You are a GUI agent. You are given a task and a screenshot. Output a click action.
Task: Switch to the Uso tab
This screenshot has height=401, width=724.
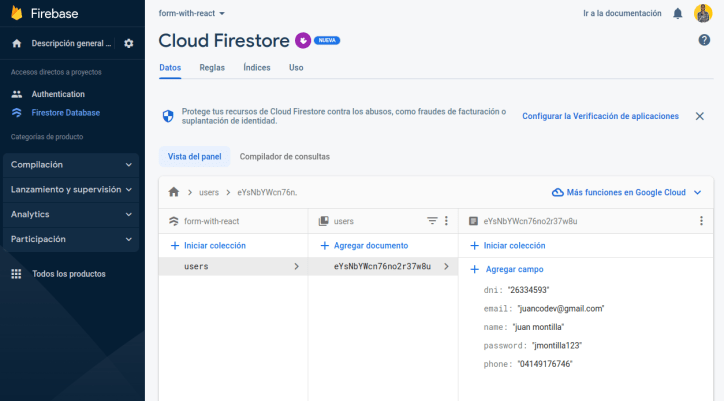pyautogui.click(x=296, y=68)
